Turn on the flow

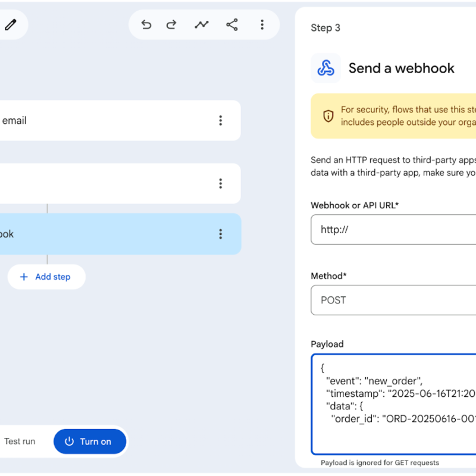(x=90, y=441)
